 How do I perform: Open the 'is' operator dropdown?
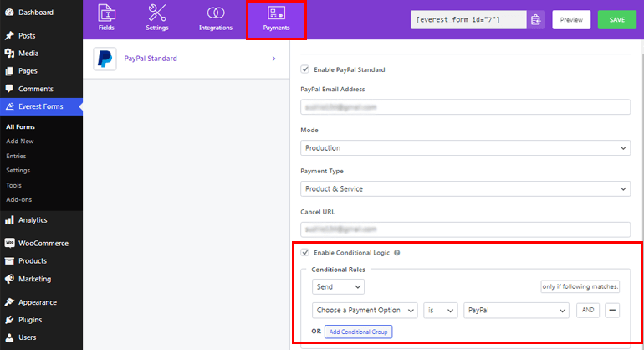(441, 310)
